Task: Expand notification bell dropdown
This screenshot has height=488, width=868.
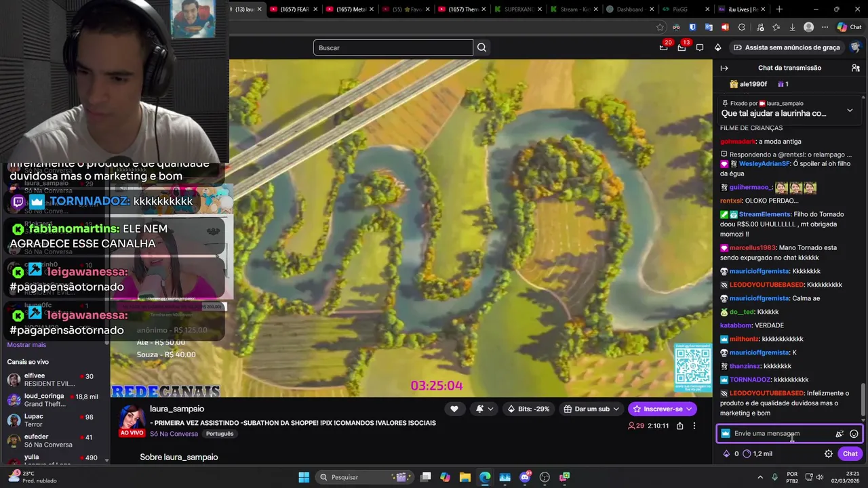Action: pyautogui.click(x=484, y=409)
